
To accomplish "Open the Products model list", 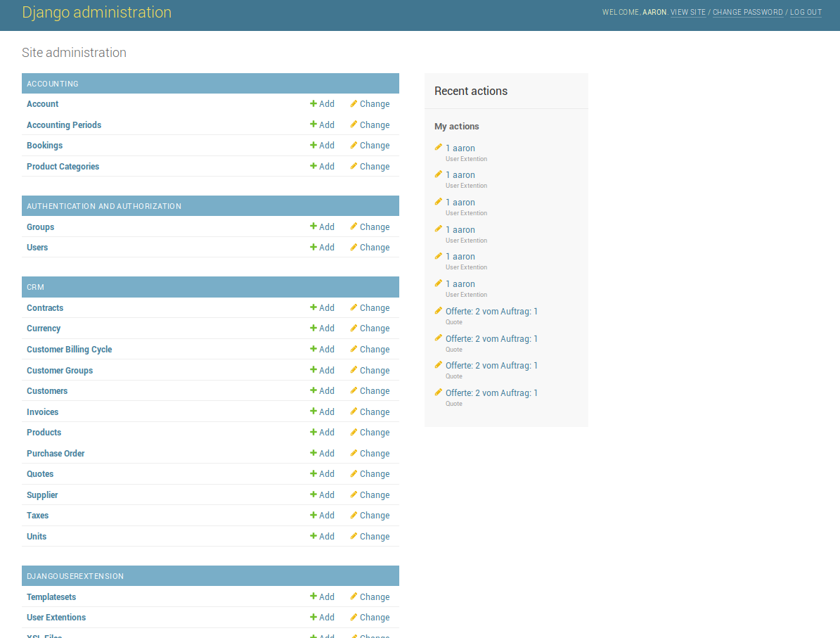I will (x=44, y=432).
